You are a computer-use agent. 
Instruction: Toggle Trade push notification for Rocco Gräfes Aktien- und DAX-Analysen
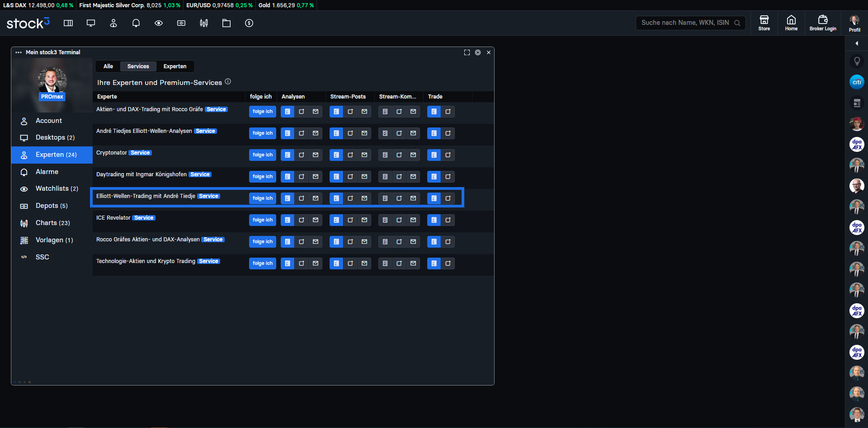[448, 242]
